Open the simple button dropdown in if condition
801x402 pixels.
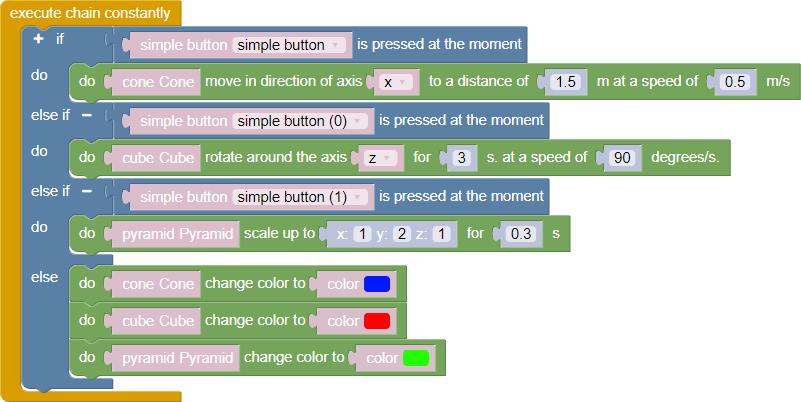(x=289, y=45)
